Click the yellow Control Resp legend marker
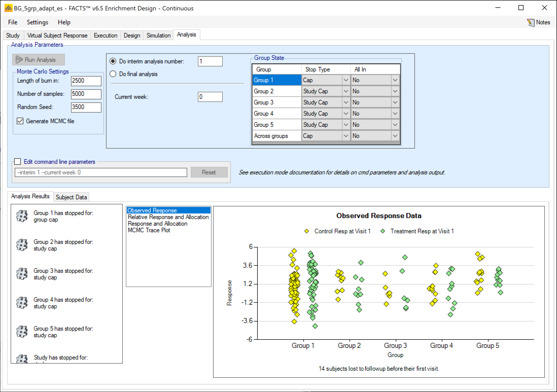This screenshot has width=557, height=392. pyautogui.click(x=307, y=231)
